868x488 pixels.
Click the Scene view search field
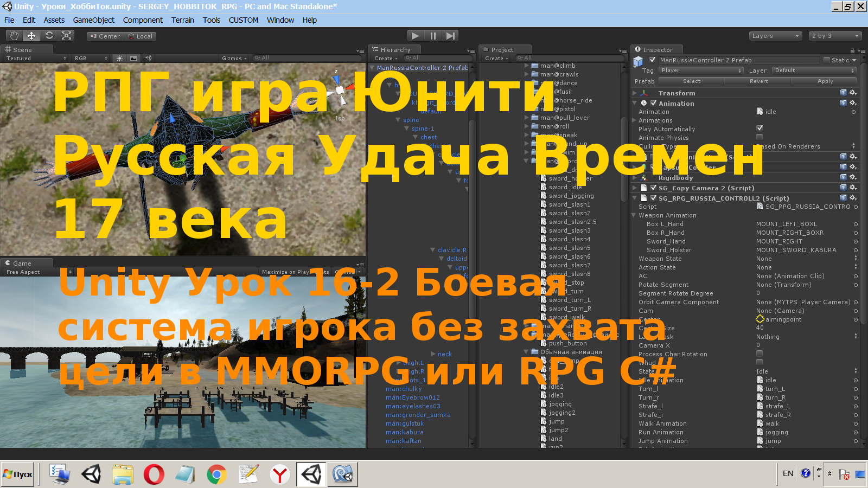pyautogui.click(x=307, y=58)
